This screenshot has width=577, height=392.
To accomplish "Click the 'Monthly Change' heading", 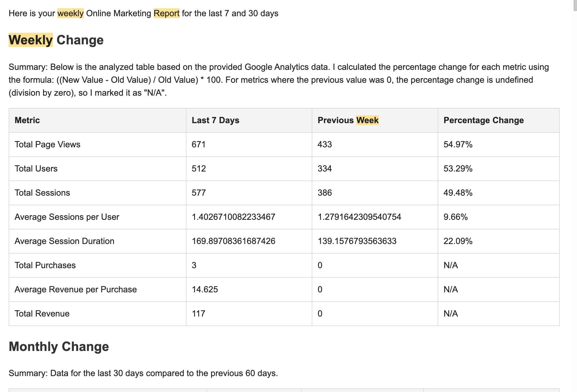I will 59,347.
